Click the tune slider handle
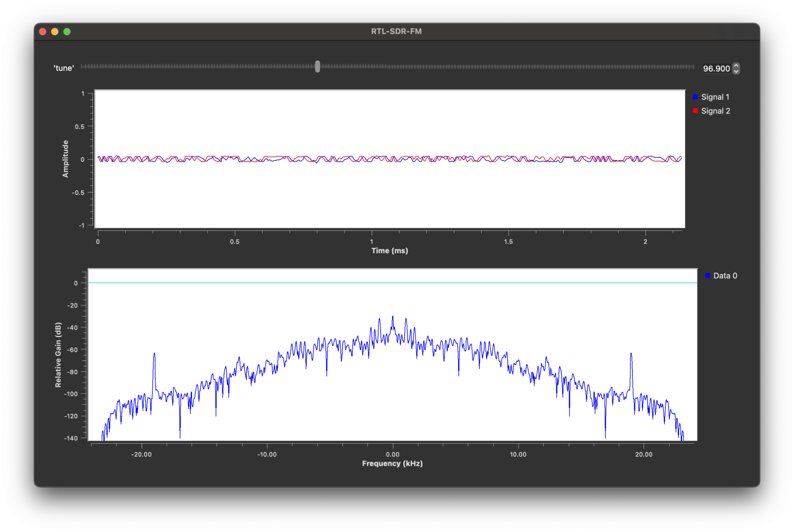794x532 pixels. 318,67
